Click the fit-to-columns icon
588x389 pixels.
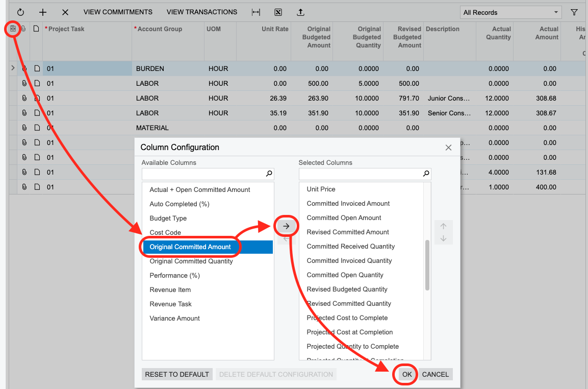pos(256,12)
